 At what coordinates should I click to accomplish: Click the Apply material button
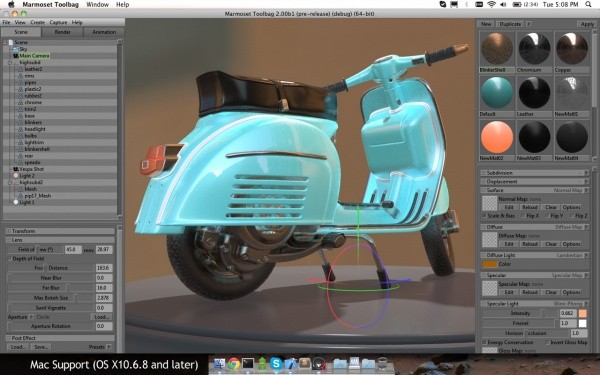(587, 24)
